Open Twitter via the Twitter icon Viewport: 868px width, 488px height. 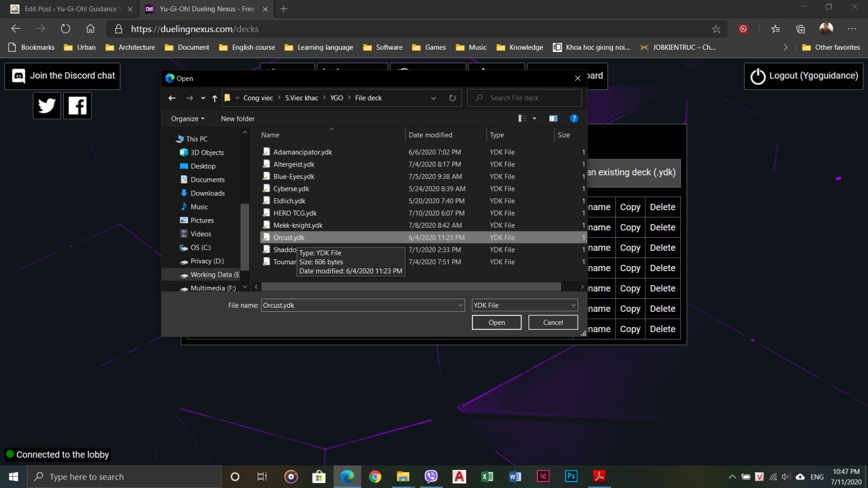(46, 105)
